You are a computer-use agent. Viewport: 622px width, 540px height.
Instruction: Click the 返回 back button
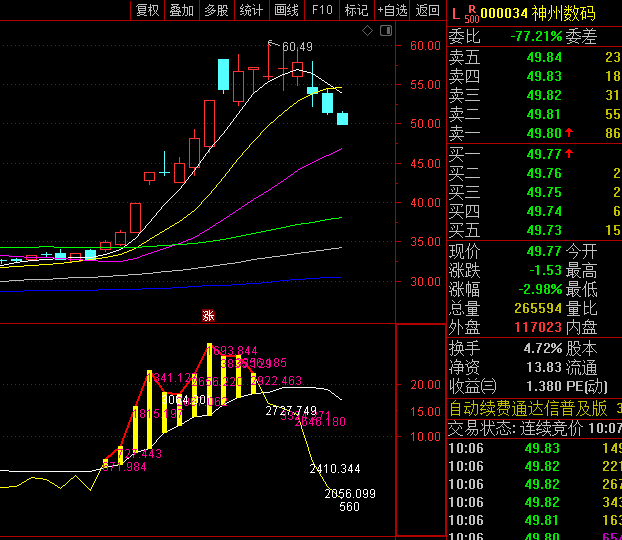[x=427, y=10]
